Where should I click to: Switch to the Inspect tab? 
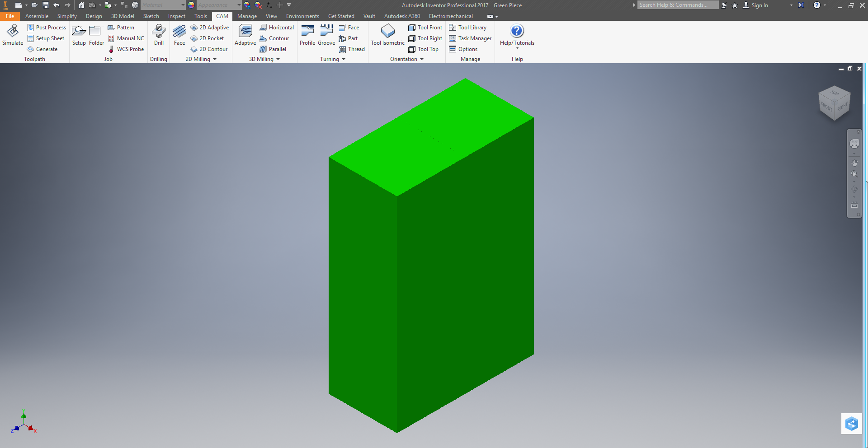pos(177,16)
